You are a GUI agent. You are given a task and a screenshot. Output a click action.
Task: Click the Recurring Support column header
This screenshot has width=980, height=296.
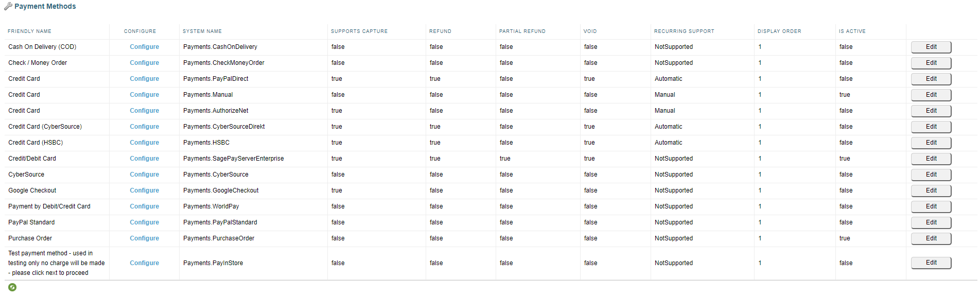point(684,31)
